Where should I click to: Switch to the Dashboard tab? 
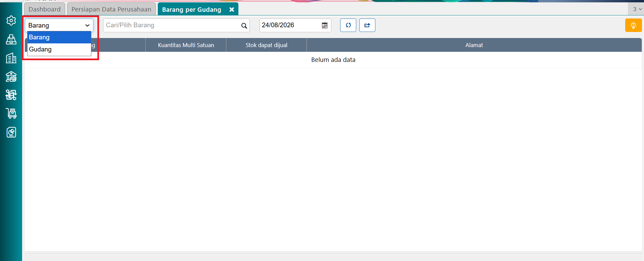(x=45, y=9)
